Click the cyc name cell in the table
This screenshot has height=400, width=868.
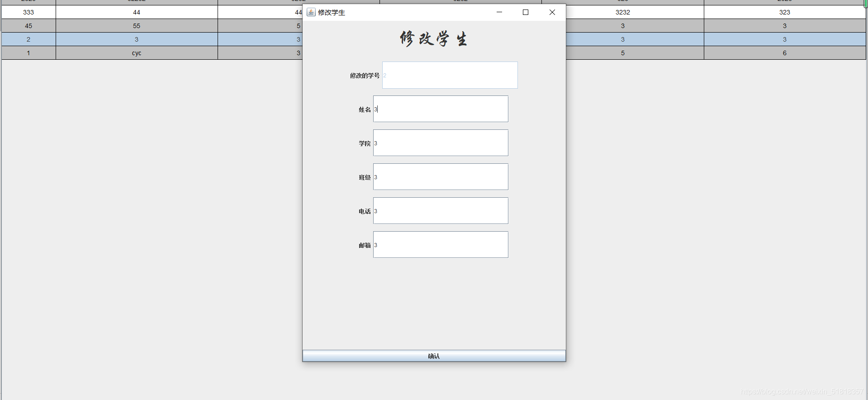137,53
